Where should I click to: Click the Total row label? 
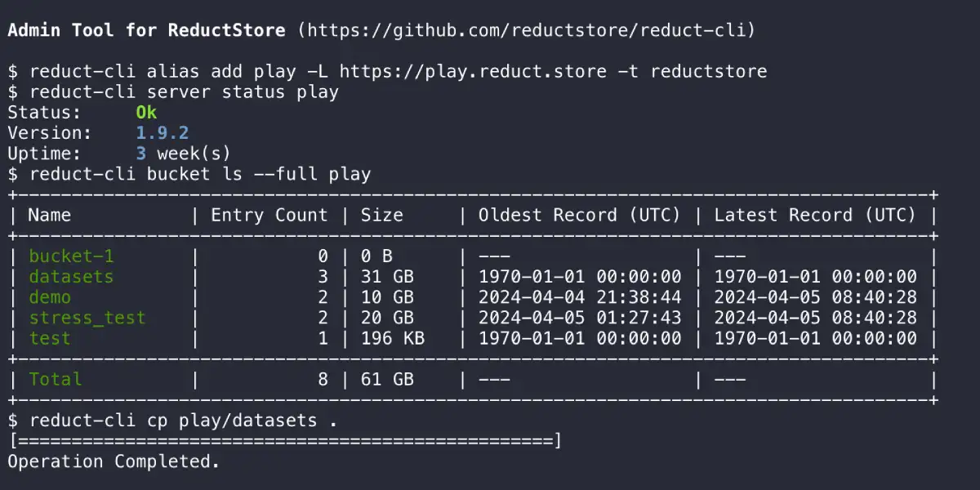click(56, 379)
